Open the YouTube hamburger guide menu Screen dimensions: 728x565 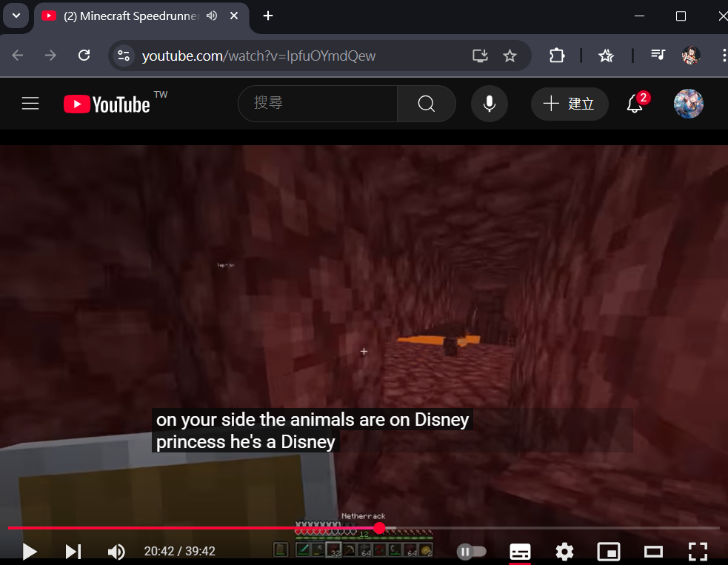pos(30,103)
